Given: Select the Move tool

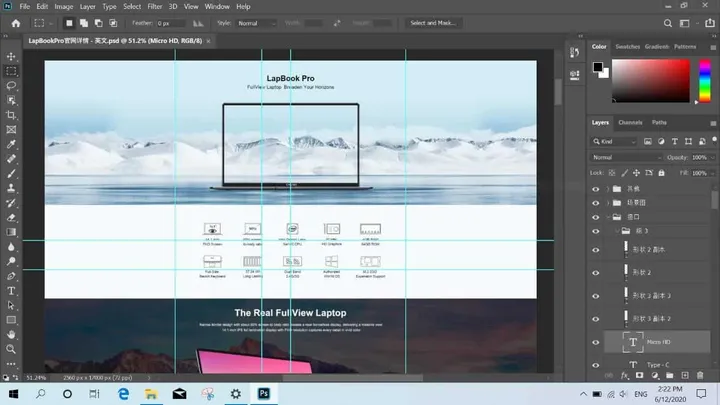Looking at the screenshot, I should point(11,57).
